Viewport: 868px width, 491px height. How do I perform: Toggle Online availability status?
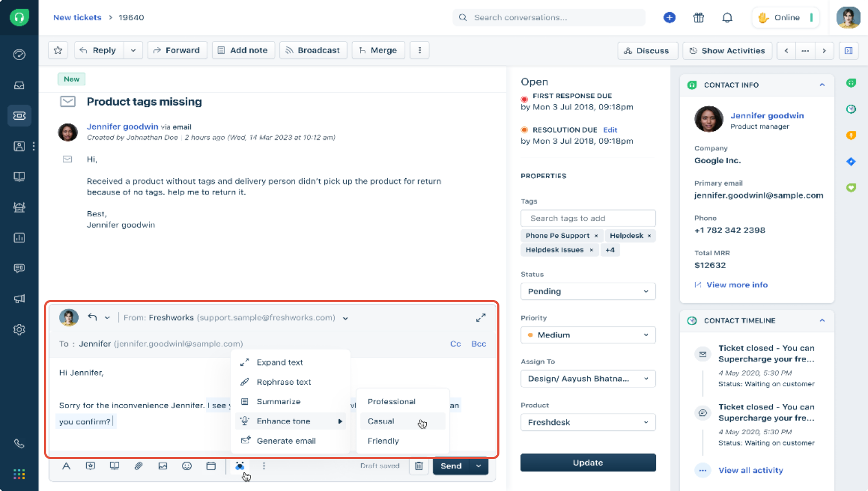click(786, 18)
